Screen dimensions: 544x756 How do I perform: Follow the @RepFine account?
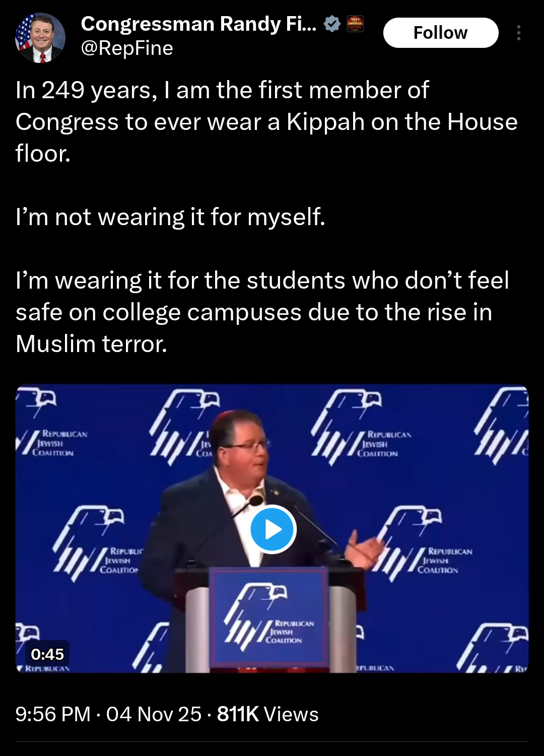(441, 33)
